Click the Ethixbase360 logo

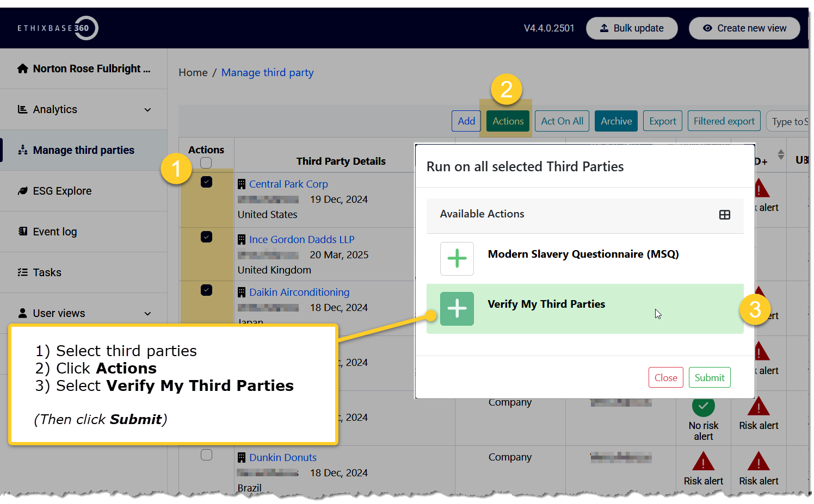click(58, 28)
